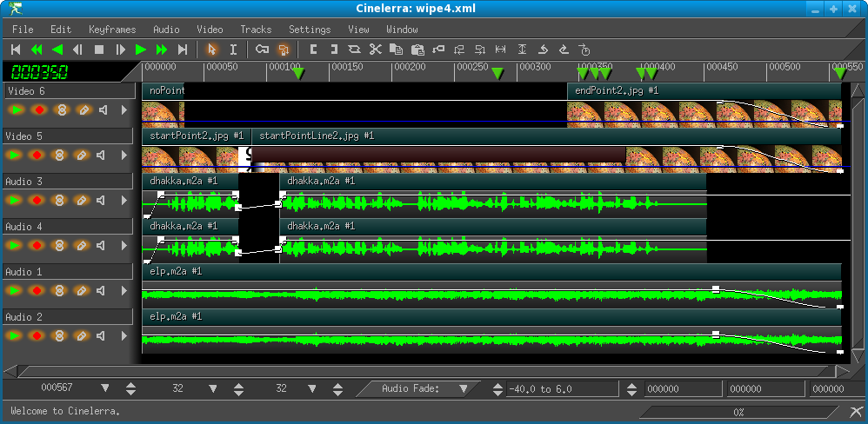Set the out point bracket
Viewport: 868px width, 424px height.
(x=334, y=50)
